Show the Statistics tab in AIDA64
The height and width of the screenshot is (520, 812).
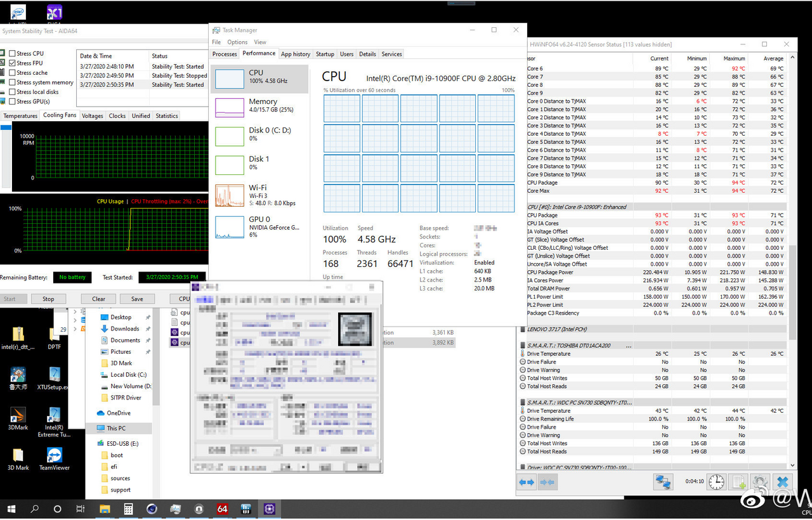click(167, 116)
